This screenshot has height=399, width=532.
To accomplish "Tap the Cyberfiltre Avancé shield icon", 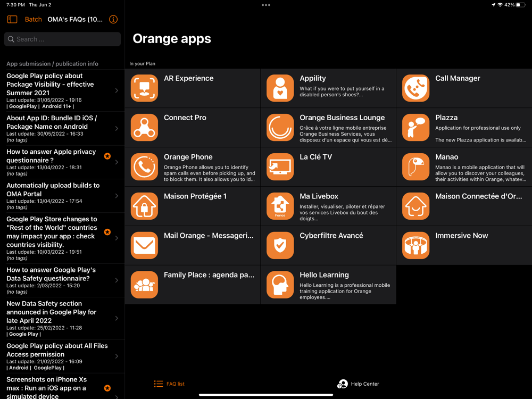I will pos(280,246).
